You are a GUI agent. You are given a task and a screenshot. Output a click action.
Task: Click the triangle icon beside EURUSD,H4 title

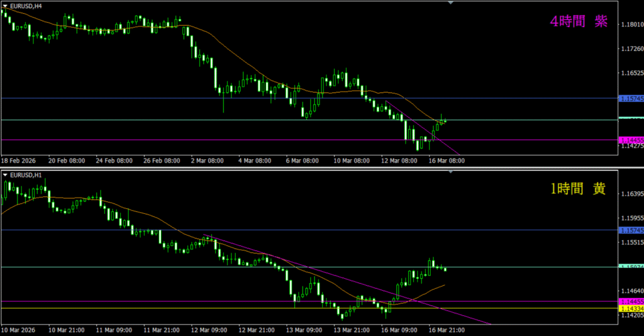5,5
